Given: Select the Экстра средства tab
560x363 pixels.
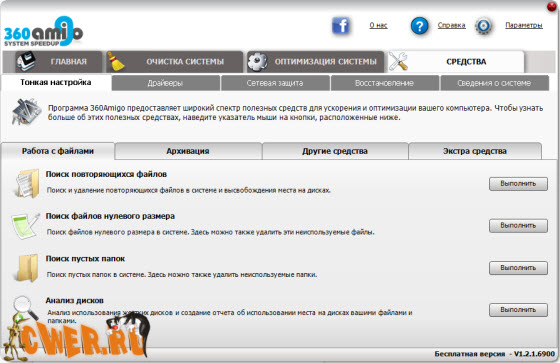Looking at the screenshot, I should point(475,151).
